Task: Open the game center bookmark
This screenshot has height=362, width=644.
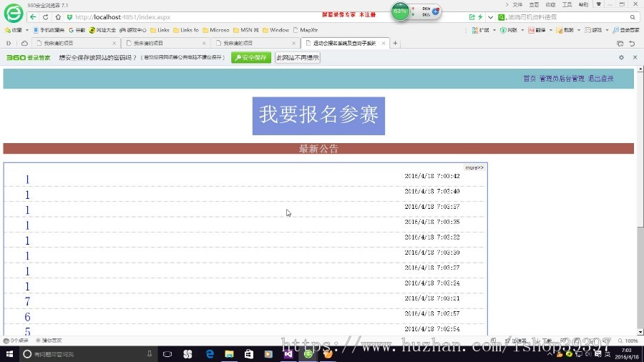Action: [x=132, y=30]
